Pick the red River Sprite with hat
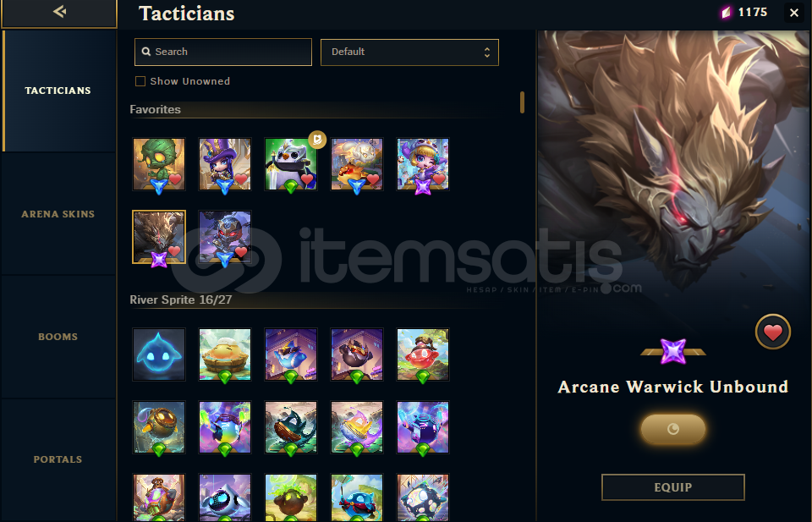 [423, 354]
